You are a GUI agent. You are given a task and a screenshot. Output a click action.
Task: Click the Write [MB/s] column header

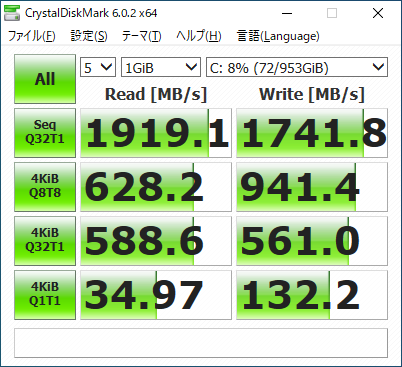[x=312, y=94]
